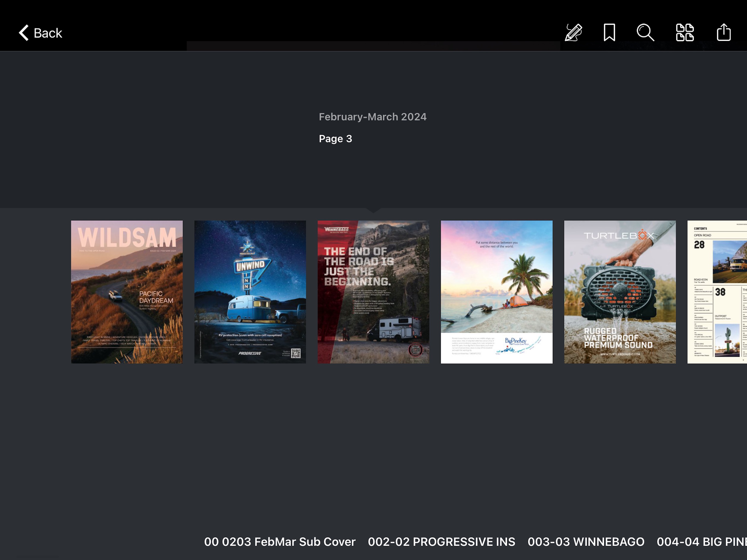
Task: Select the Turtlebox audio ad thumbnail
Action: point(619,292)
